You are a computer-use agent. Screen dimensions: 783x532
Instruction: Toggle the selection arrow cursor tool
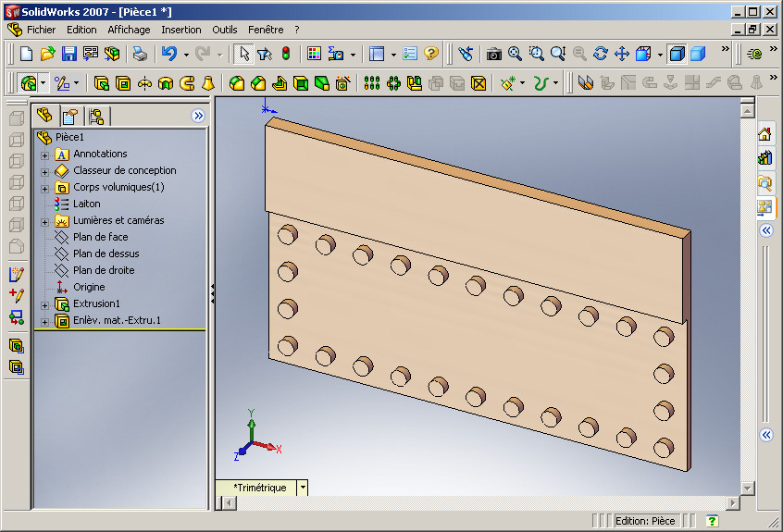[243, 54]
